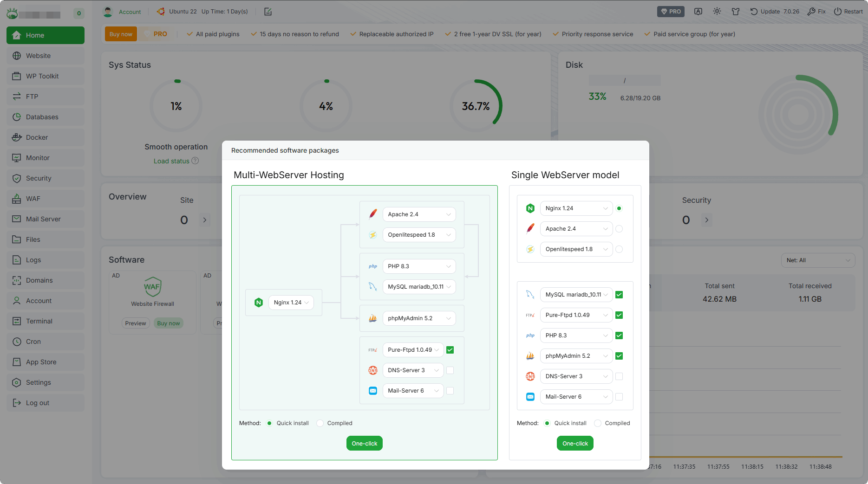Click the Update refresh icon
Screen dimensions: 868x484
754,12
